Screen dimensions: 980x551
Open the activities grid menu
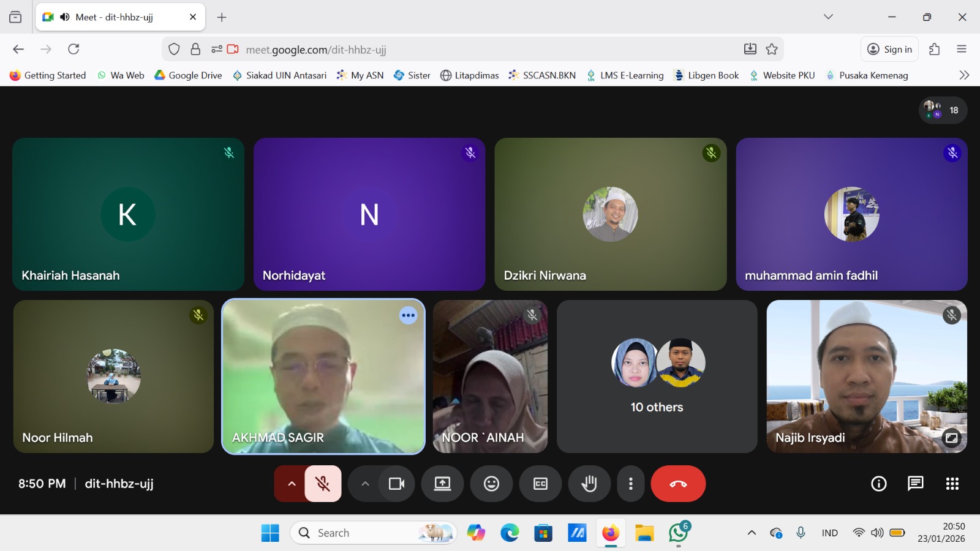click(952, 484)
